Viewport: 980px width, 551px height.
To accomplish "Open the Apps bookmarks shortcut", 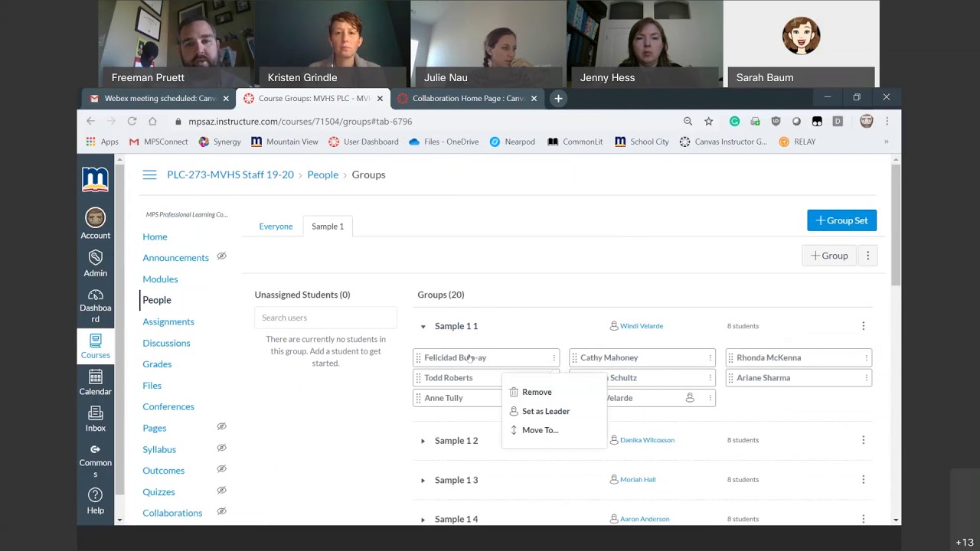I will (x=102, y=142).
